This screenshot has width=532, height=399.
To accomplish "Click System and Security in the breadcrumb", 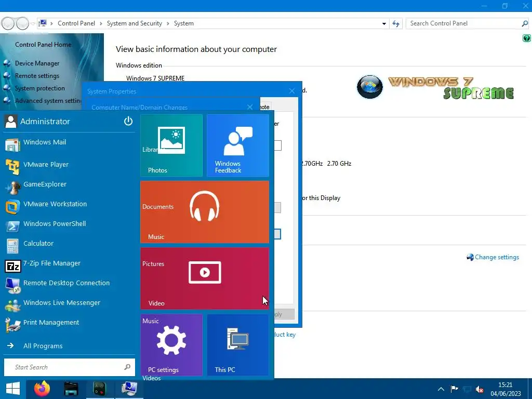I will [135, 23].
